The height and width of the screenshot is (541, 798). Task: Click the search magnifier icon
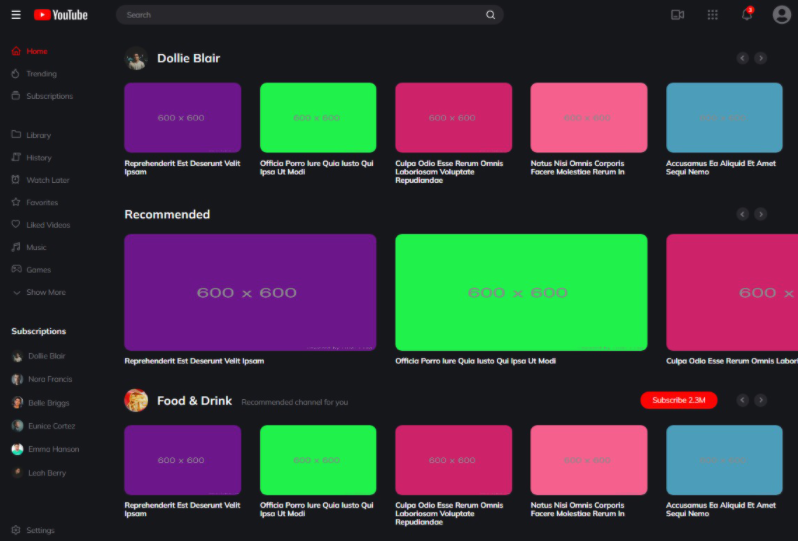490,15
